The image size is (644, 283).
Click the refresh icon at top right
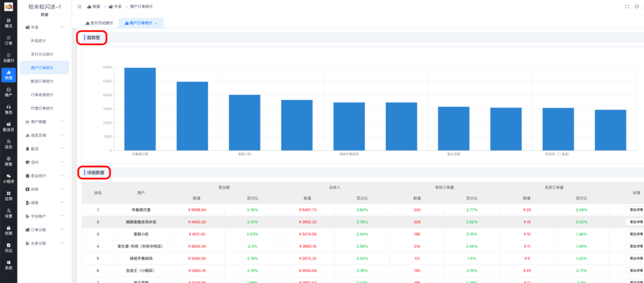(636, 6)
